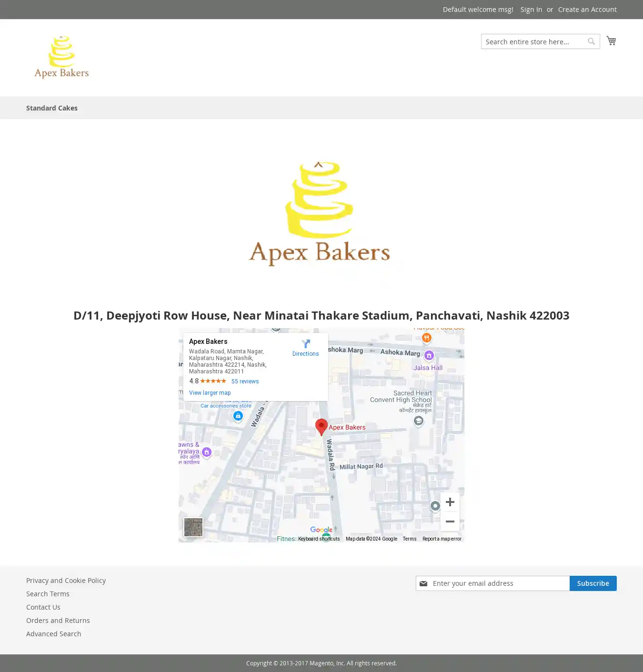This screenshot has width=643, height=672.
Task: Open Orders and Returns link
Action: tap(58, 621)
